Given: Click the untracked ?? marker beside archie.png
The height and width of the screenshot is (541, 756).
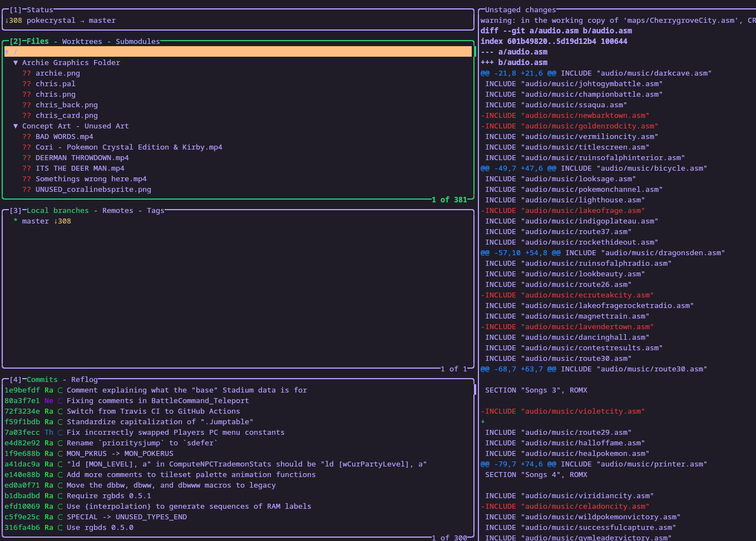Looking at the screenshot, I should click(x=27, y=73).
